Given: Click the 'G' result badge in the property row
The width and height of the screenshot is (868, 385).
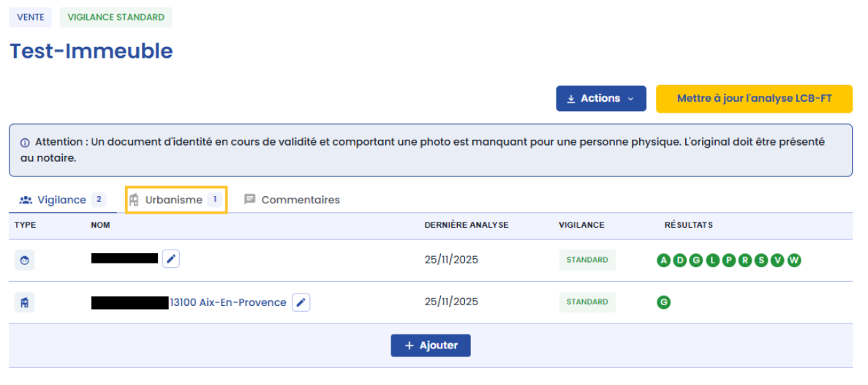Looking at the screenshot, I should point(664,302).
